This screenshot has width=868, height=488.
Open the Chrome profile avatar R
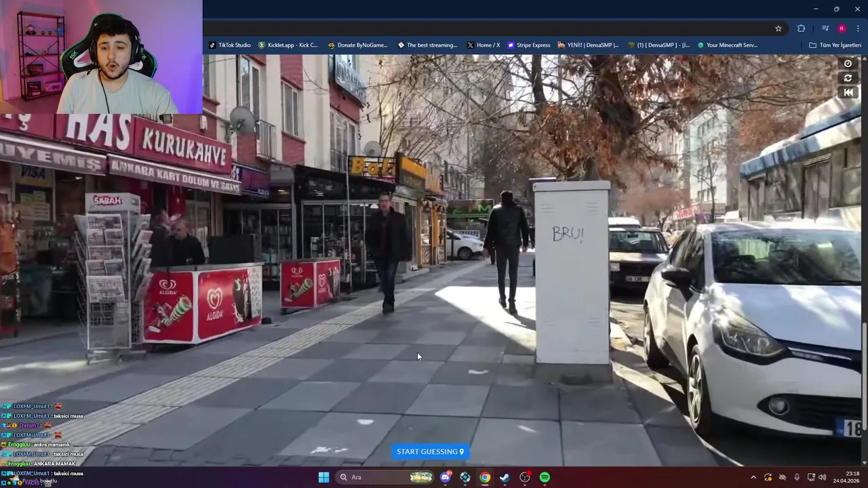[x=842, y=28]
